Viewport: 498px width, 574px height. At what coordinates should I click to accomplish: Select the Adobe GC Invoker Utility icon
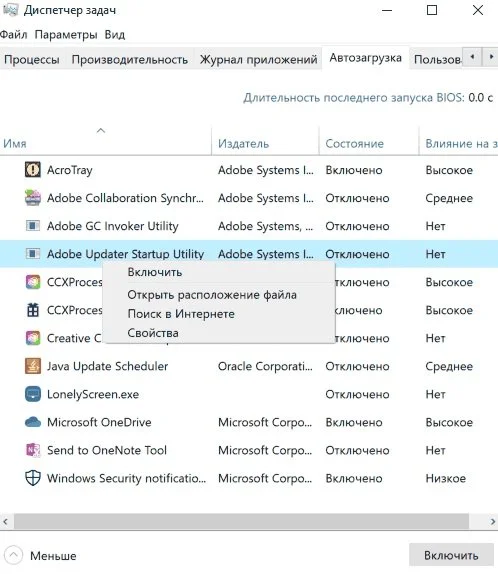click(x=33, y=226)
